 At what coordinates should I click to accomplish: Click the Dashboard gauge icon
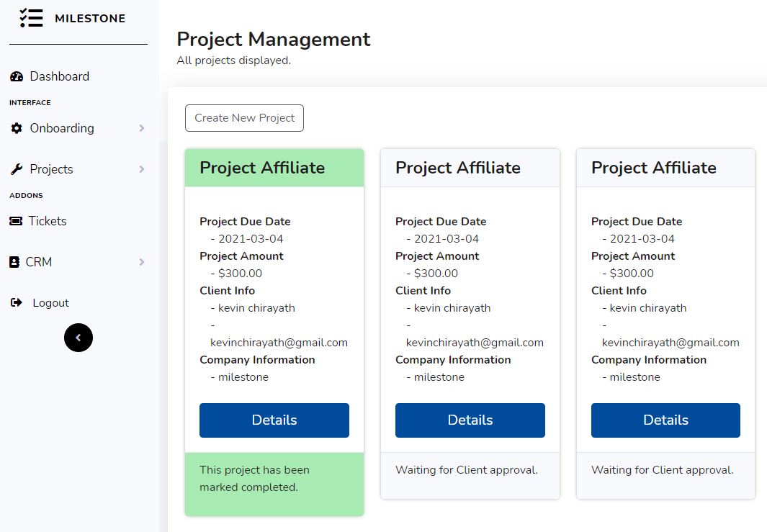point(17,76)
